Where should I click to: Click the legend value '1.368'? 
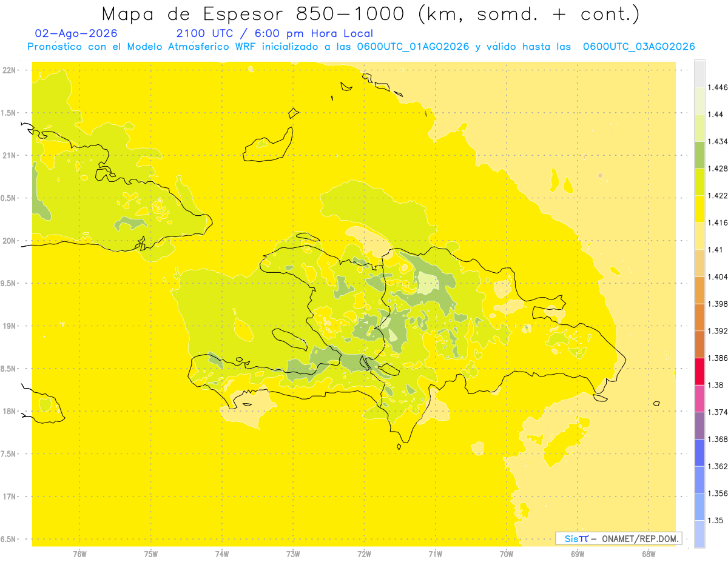pyautogui.click(x=718, y=439)
